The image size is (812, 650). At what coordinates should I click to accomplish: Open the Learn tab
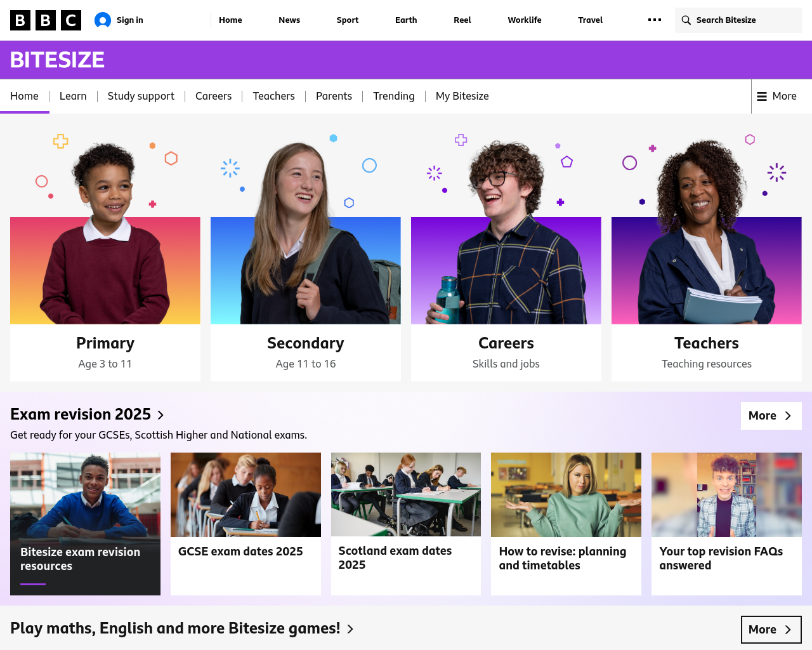pyautogui.click(x=73, y=96)
